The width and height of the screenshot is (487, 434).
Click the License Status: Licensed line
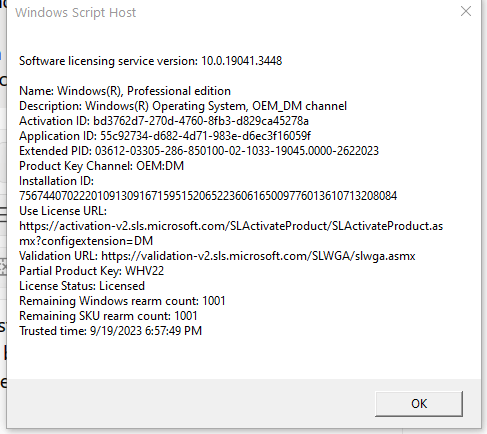point(82,286)
